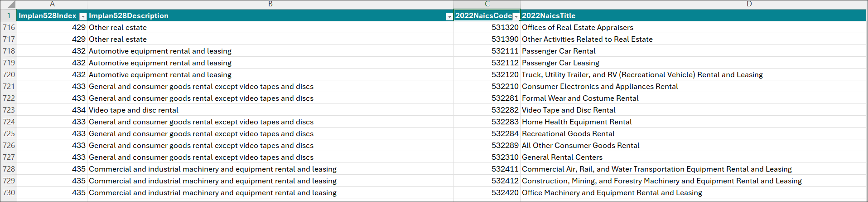868x202 pixels.
Task: Select row header 722
Action: pos(9,98)
